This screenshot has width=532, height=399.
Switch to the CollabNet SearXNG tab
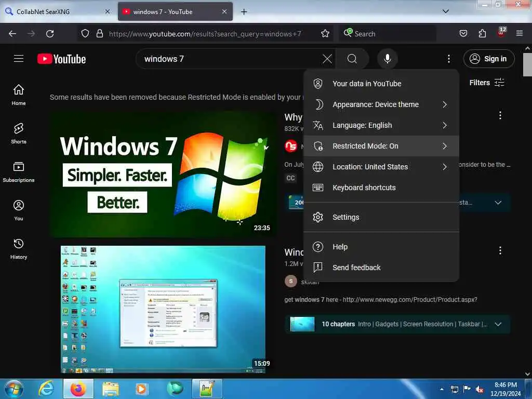coord(58,11)
